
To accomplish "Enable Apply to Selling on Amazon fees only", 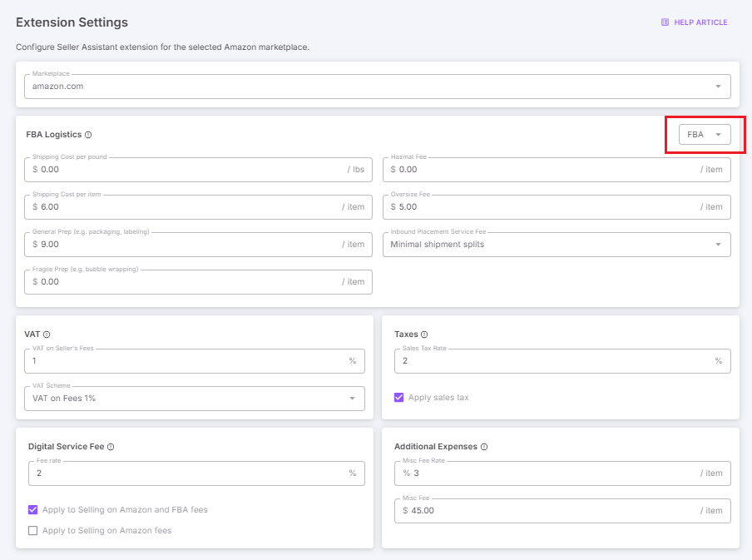I will tap(33, 530).
